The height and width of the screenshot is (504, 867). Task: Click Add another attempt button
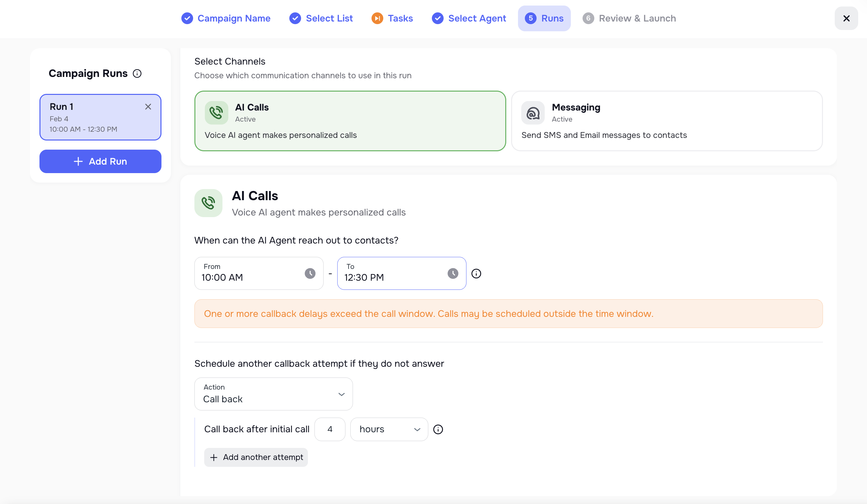(256, 457)
